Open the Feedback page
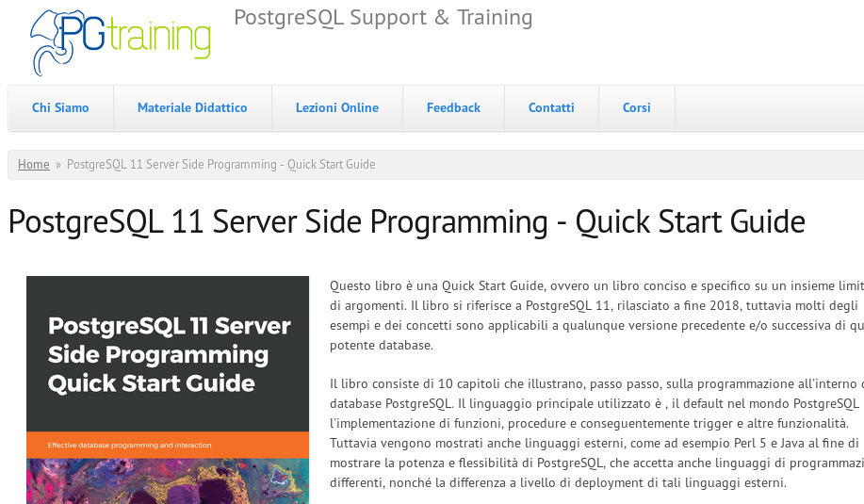The width and height of the screenshot is (864, 504). coord(453,108)
